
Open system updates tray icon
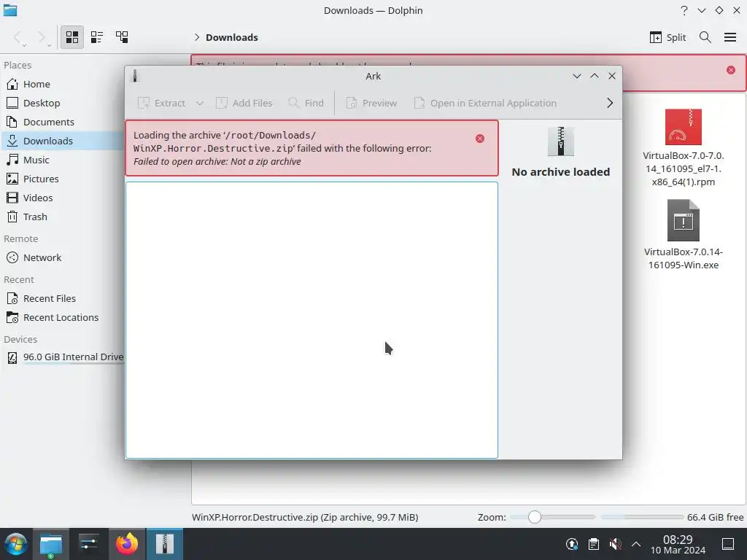point(572,544)
